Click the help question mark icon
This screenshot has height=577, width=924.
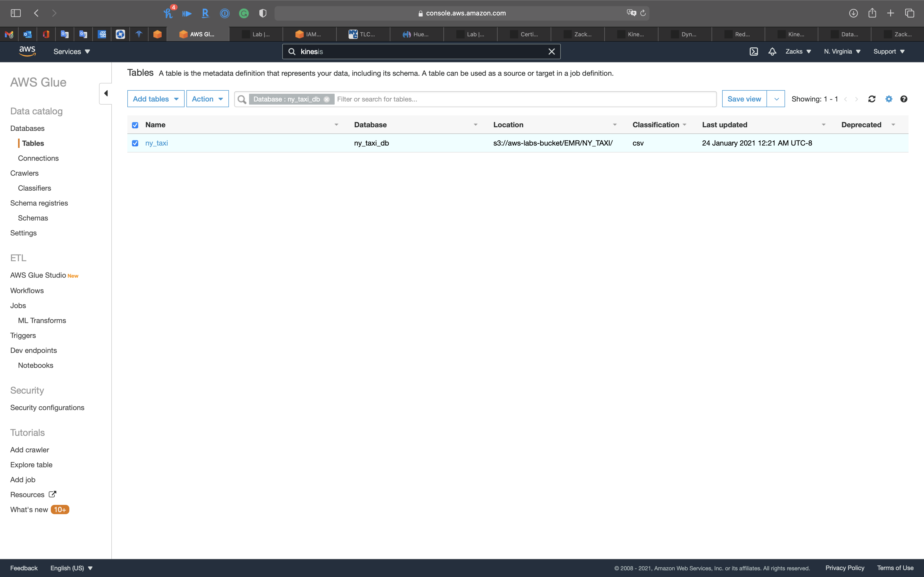tap(904, 99)
